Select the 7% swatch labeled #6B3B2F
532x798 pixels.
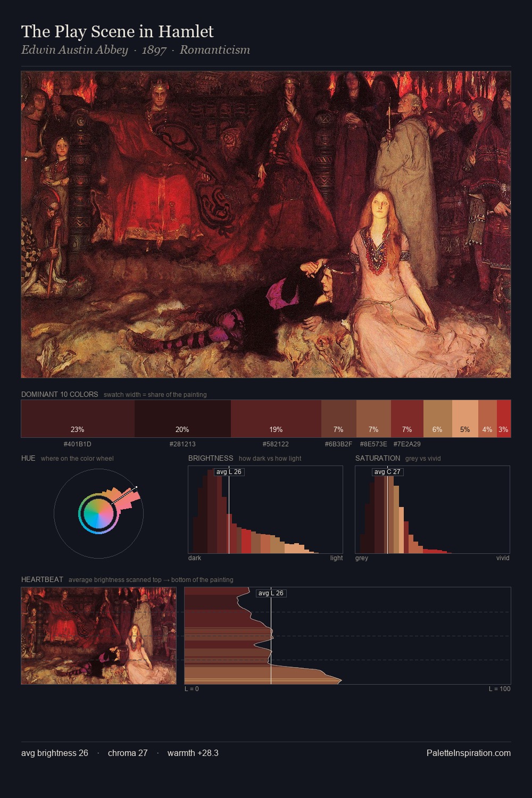tap(338, 419)
